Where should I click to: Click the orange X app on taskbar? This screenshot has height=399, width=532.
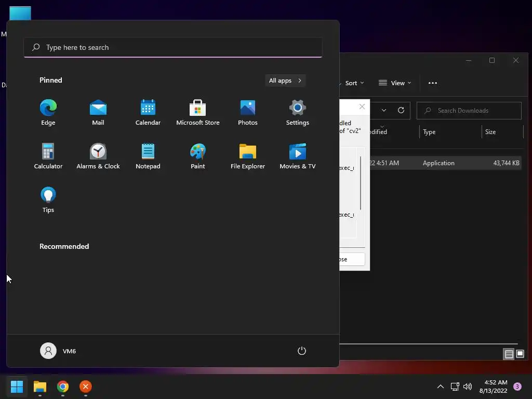[86, 387]
